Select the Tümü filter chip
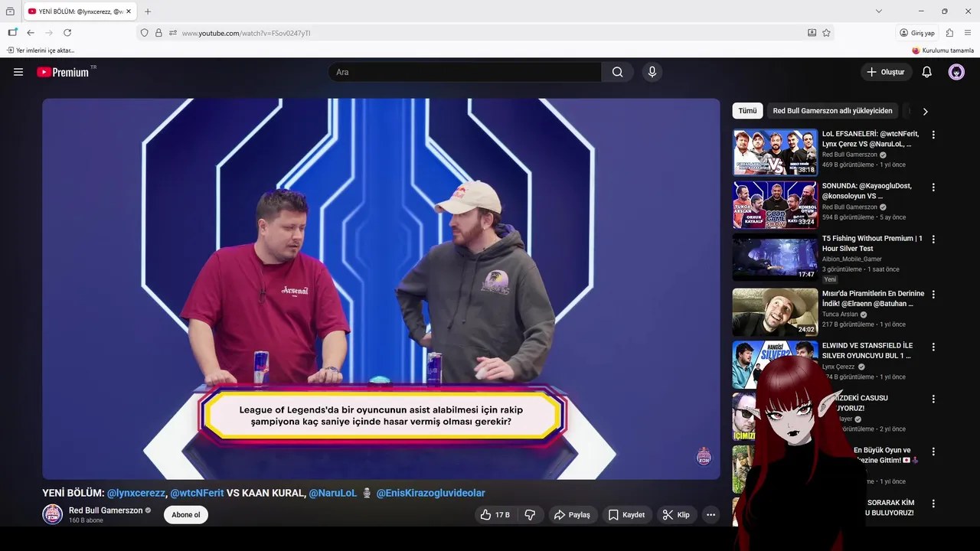 [747, 111]
